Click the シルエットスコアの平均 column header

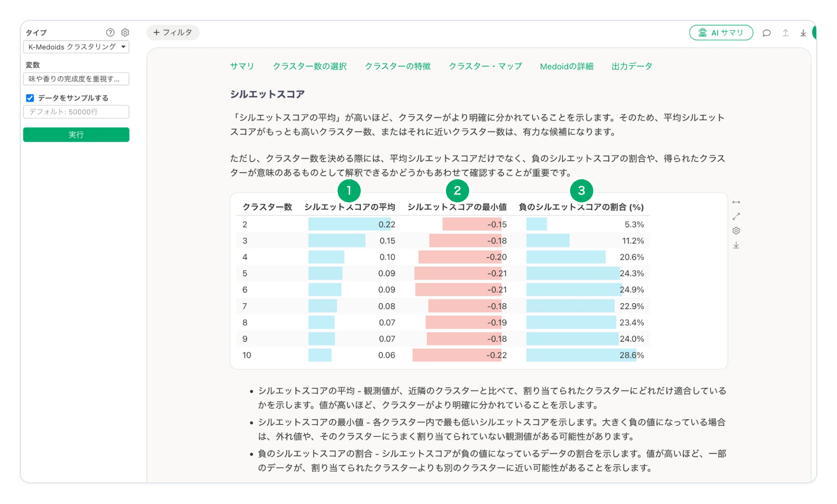pos(350,207)
